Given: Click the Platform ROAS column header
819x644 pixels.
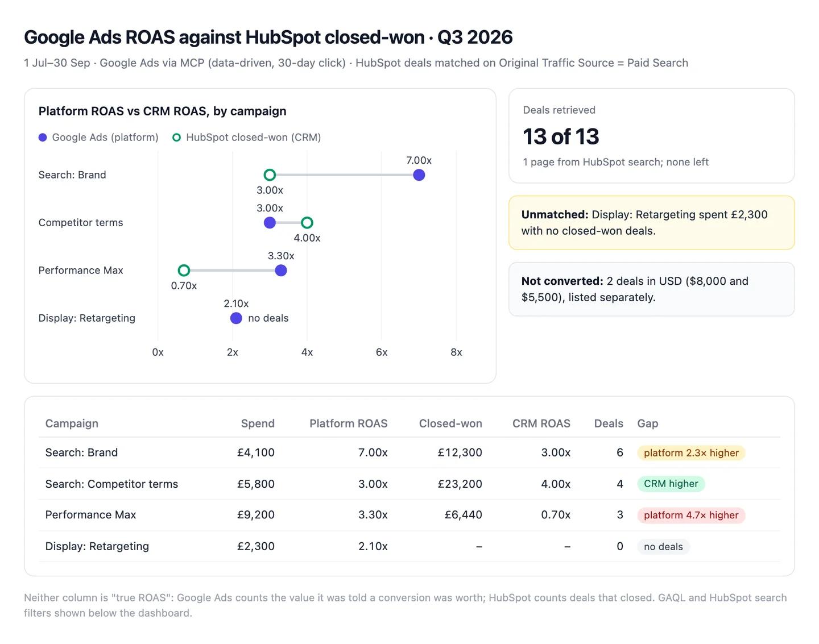Looking at the screenshot, I should (x=349, y=423).
